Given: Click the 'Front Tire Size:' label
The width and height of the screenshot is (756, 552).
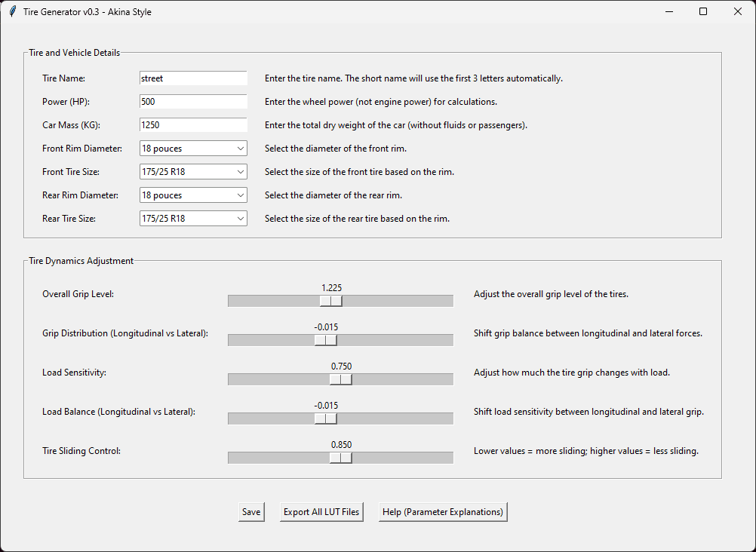Looking at the screenshot, I should click(71, 172).
